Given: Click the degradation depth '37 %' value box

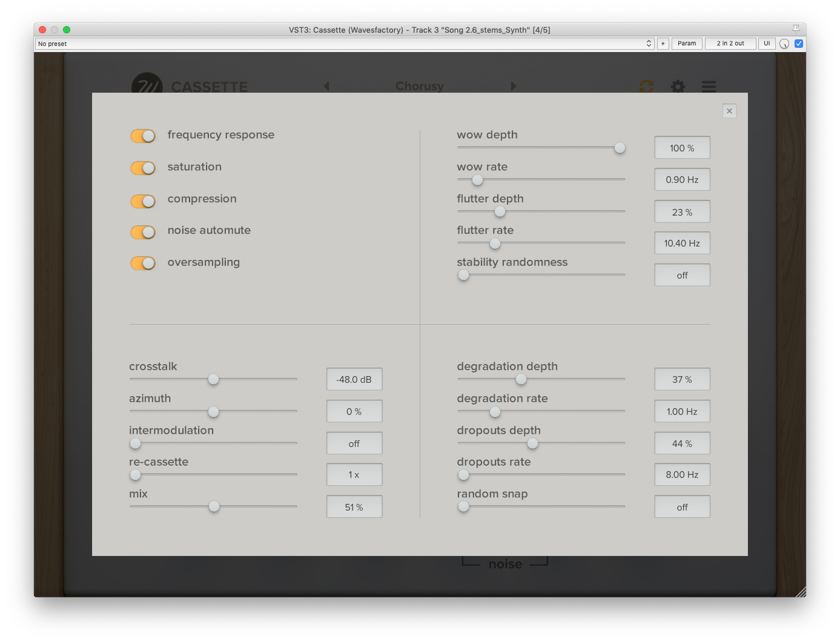Looking at the screenshot, I should click(682, 380).
